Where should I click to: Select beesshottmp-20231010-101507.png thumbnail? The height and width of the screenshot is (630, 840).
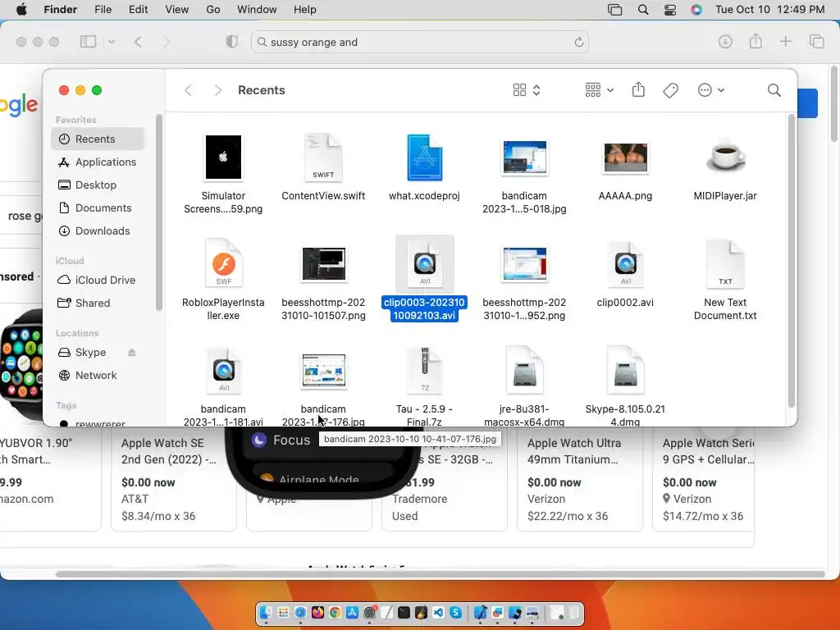coord(323,263)
